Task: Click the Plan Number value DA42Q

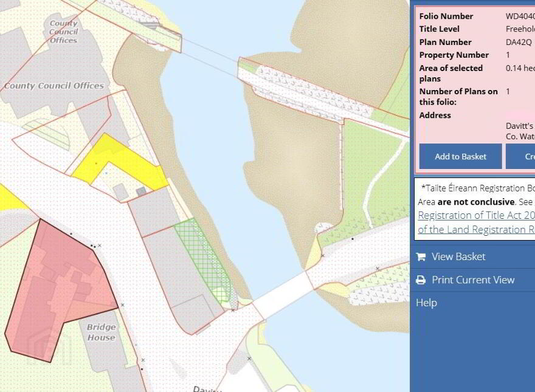Action: click(x=519, y=42)
